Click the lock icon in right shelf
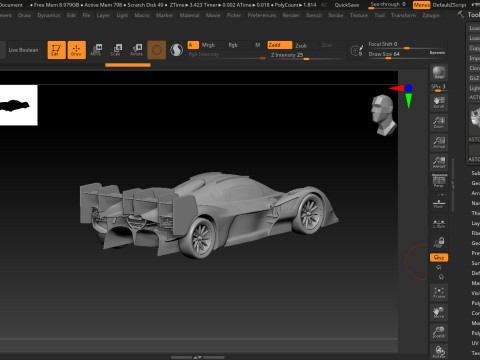This screenshot has width=480, height=360. [439, 242]
